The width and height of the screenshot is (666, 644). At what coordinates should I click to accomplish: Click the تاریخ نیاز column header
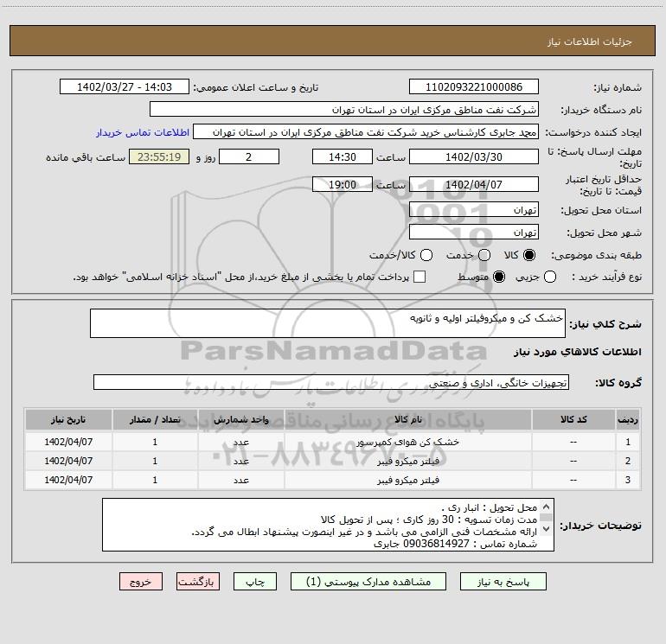coord(68,420)
